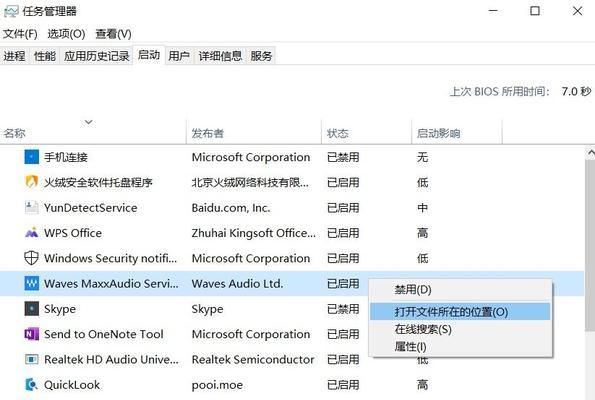This screenshot has width=595, height=400.
Task: Maximize the Task Manager window
Action: (x=535, y=11)
